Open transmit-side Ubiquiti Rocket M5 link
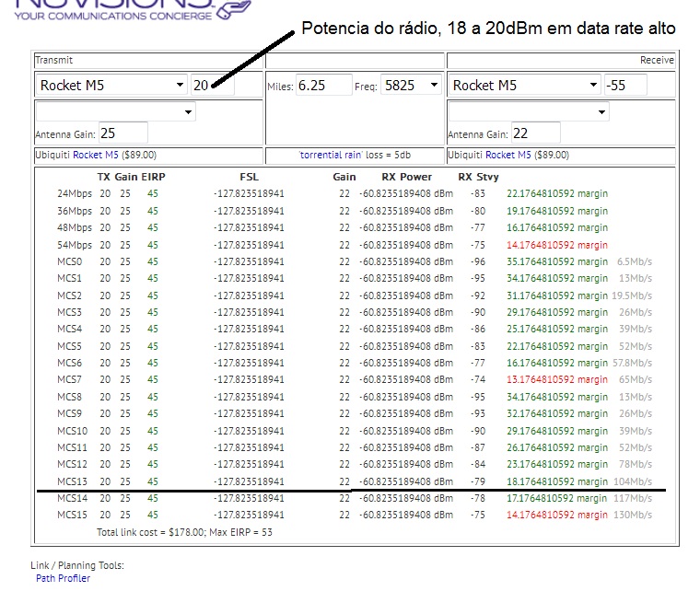Image resolution: width=700 pixels, height=591 pixels. point(96,155)
